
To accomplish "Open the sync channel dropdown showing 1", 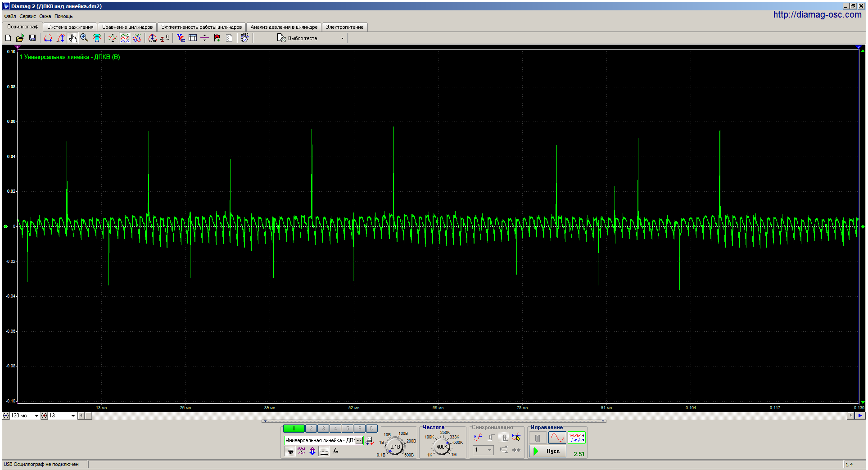I will (x=484, y=450).
